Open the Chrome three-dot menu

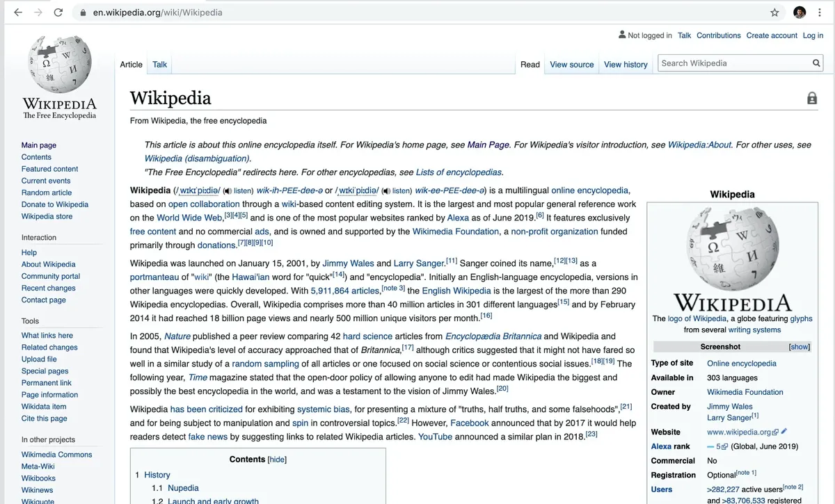coord(820,13)
